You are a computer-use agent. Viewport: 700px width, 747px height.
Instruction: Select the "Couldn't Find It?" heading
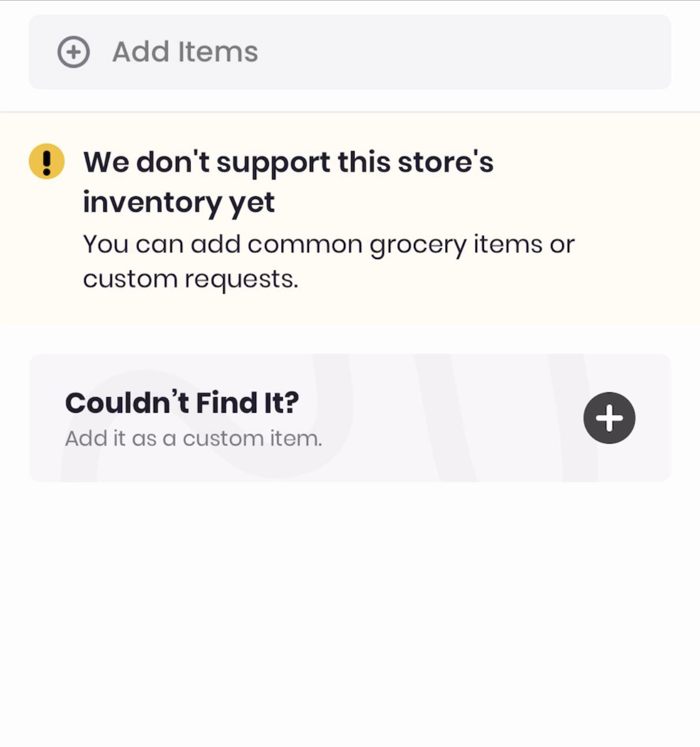click(x=182, y=403)
